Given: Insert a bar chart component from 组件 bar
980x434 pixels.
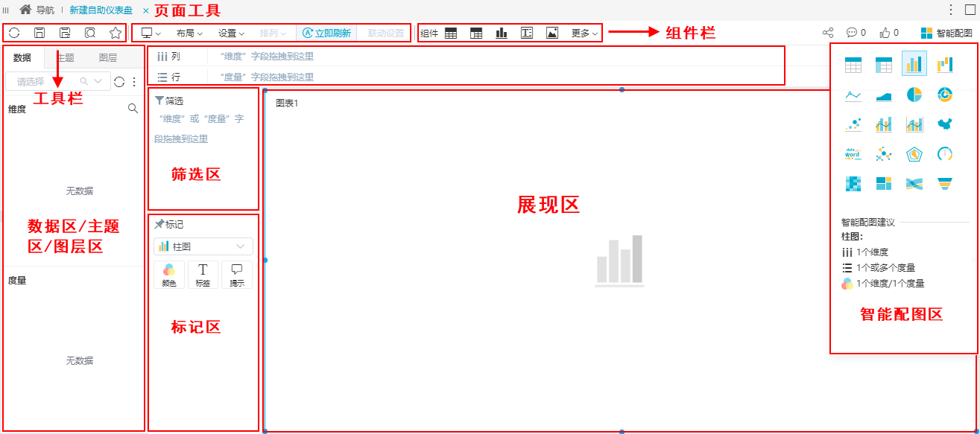Looking at the screenshot, I should pos(502,33).
